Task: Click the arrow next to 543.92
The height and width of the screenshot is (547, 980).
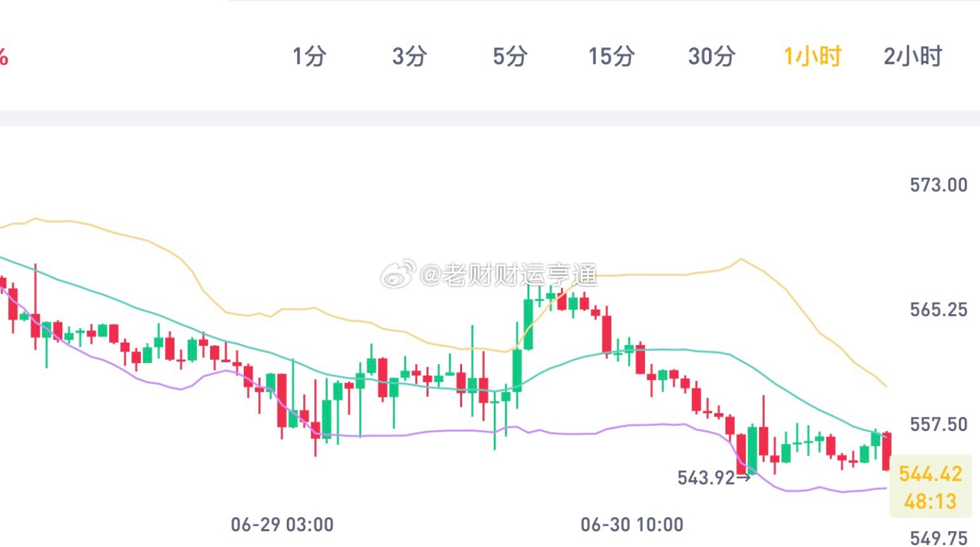Action: (x=743, y=477)
